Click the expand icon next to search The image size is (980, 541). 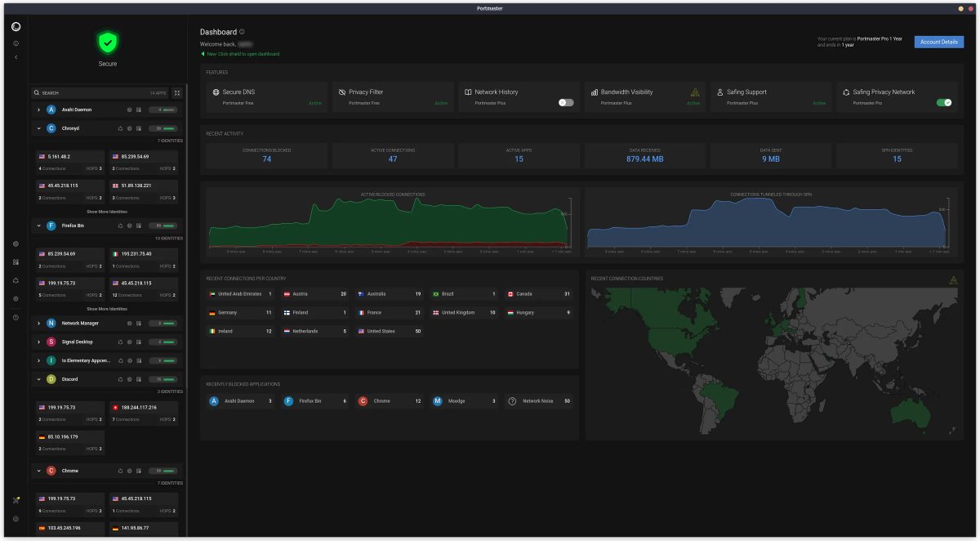[x=177, y=93]
